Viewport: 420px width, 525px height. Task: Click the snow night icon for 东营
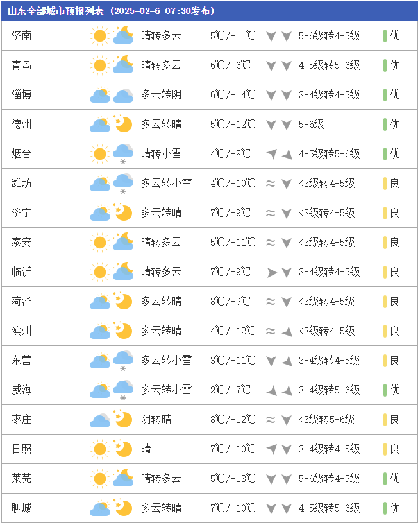[x=123, y=361]
